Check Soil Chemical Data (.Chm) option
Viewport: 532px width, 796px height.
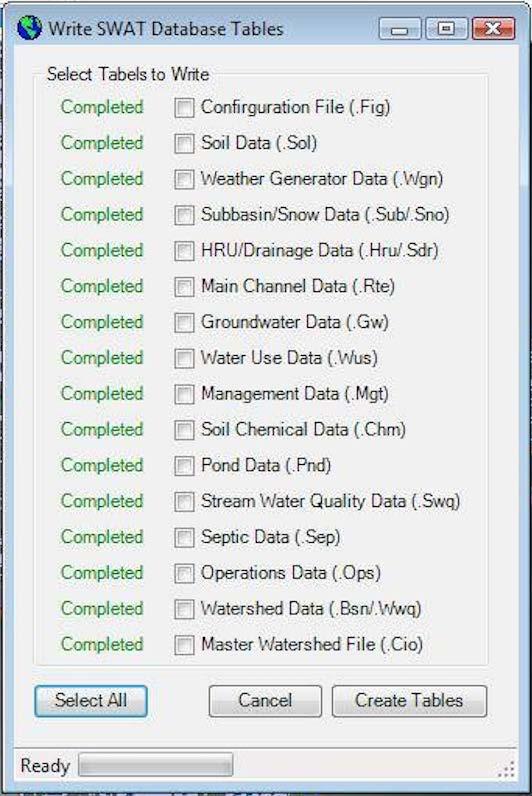tap(184, 430)
